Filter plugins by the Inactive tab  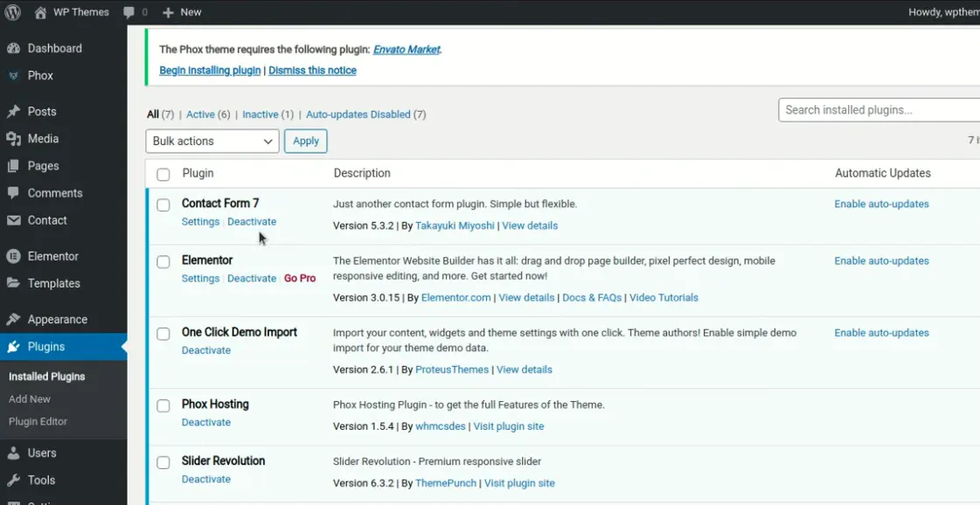point(260,114)
